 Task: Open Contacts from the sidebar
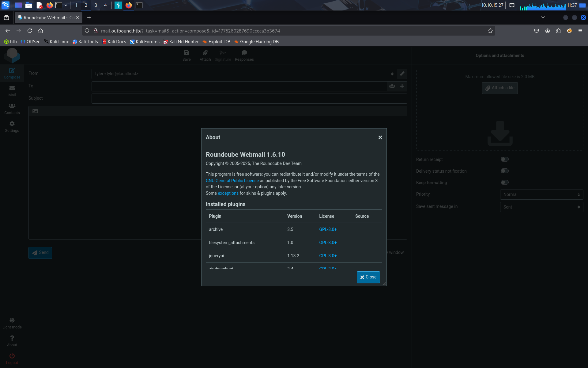(12, 109)
